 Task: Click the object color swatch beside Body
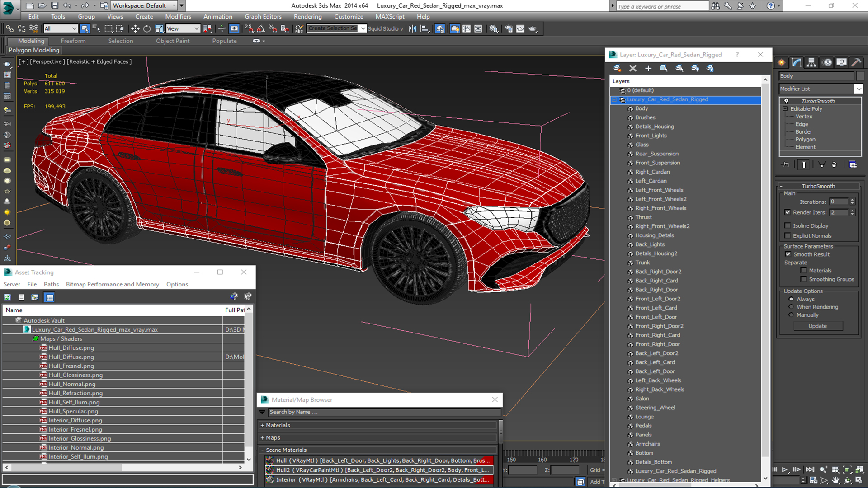click(860, 76)
